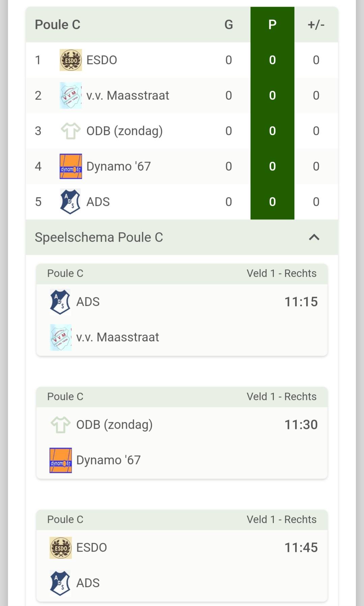Select the +/- goal difference header
Screen dimensions: 364x606
click(316, 25)
